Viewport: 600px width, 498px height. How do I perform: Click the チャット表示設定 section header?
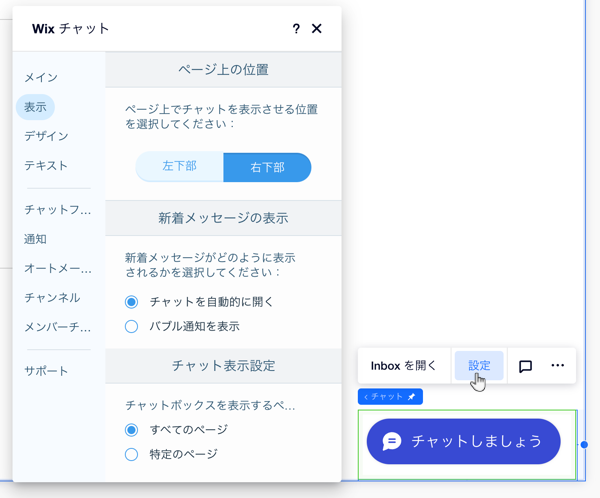tap(223, 366)
